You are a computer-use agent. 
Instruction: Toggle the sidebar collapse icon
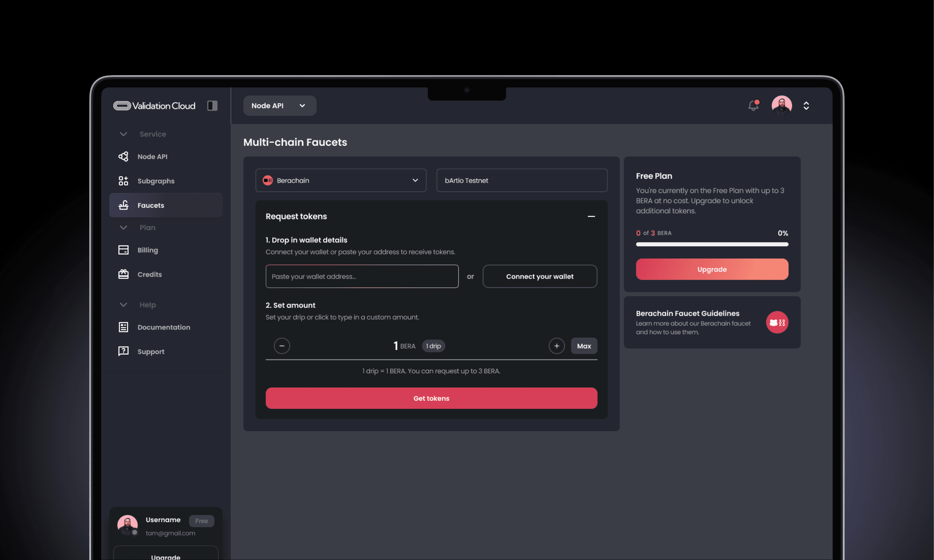(212, 106)
